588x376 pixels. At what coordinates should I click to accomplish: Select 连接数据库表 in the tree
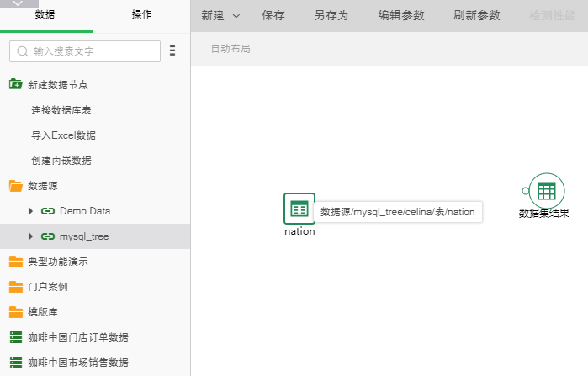pos(61,109)
